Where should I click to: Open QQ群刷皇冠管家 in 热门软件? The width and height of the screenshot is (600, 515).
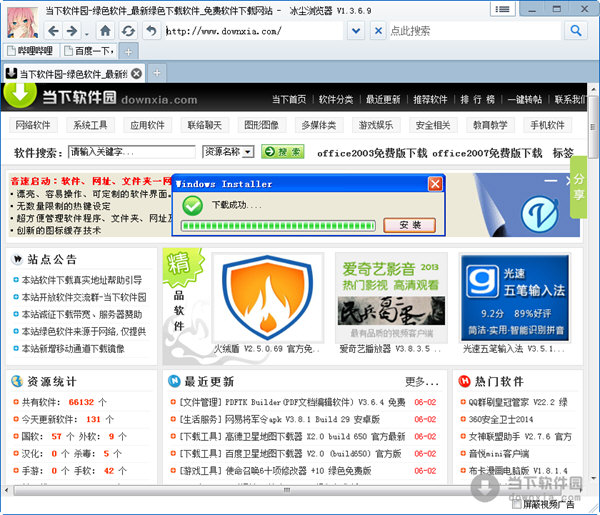[518, 402]
